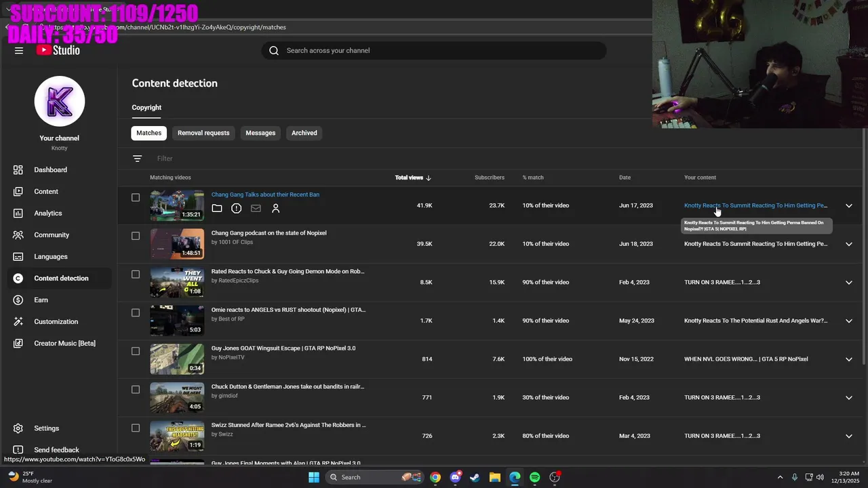Switch to the Archived tab
Viewport: 868px width, 488px height.
point(304,133)
